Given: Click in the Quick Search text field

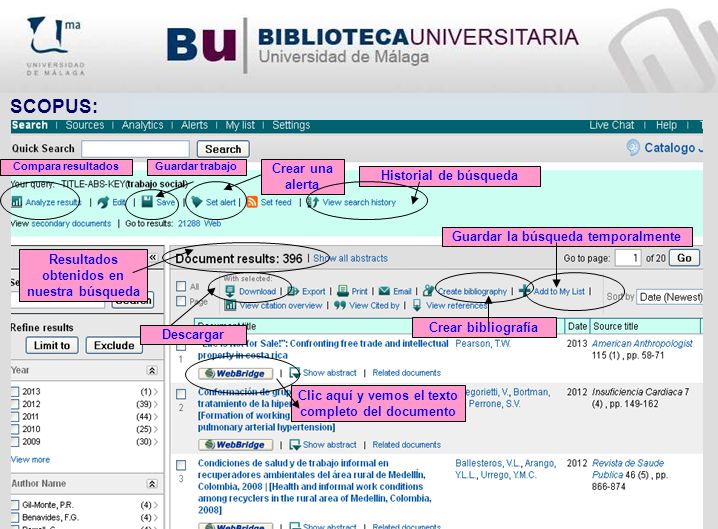Looking at the screenshot, I should (x=135, y=149).
